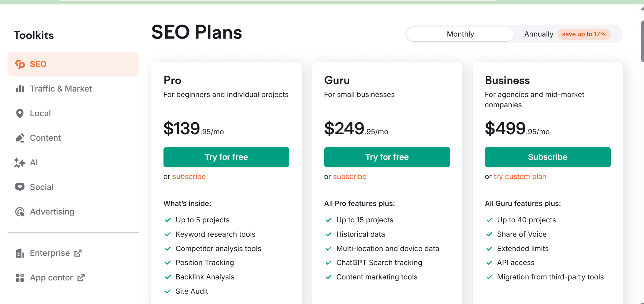Switch billing to Monthly

coord(460,34)
